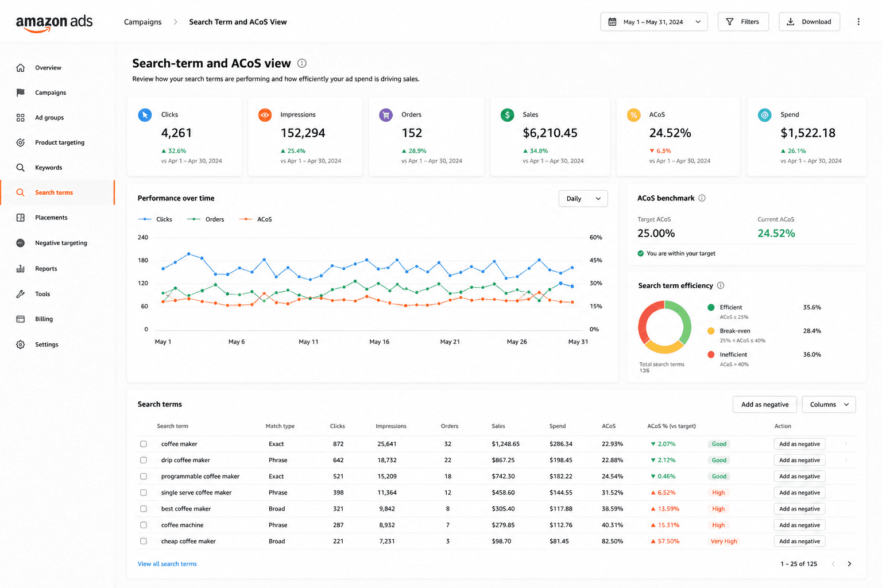
Task: Add cheap coffee maker as negative
Action: [799, 541]
